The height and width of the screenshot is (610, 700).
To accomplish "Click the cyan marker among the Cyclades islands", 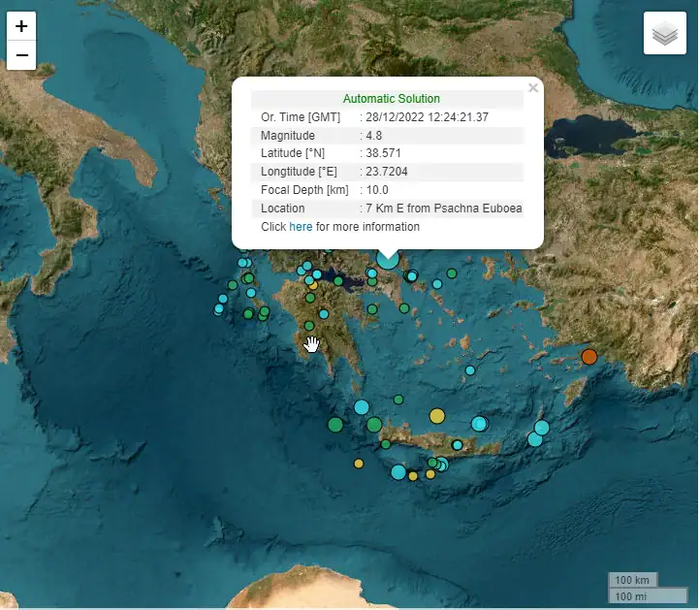I will [470, 369].
